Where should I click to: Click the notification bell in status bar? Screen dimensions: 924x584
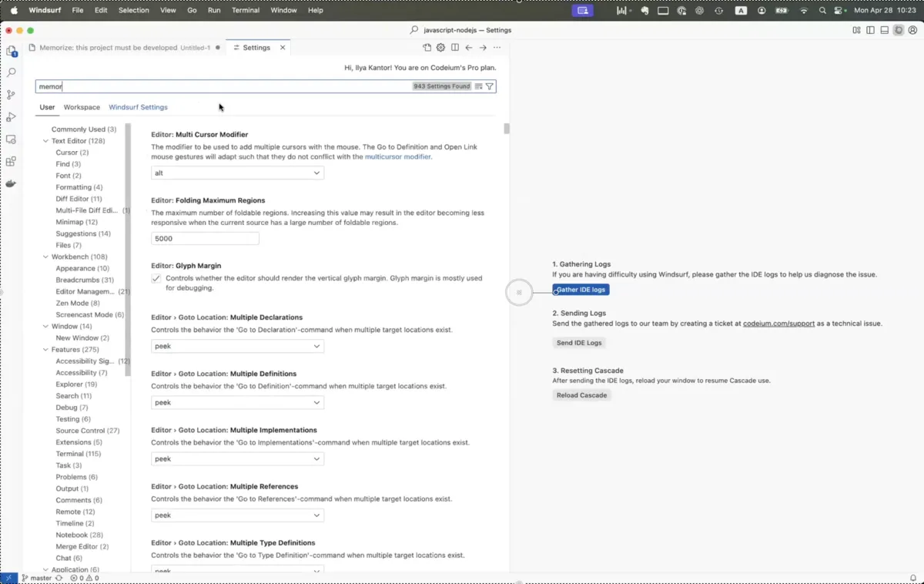tap(914, 578)
